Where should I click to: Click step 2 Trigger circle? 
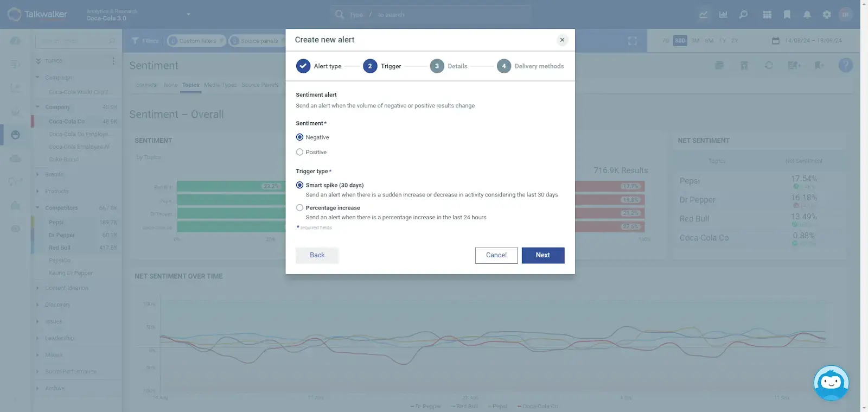[370, 66]
